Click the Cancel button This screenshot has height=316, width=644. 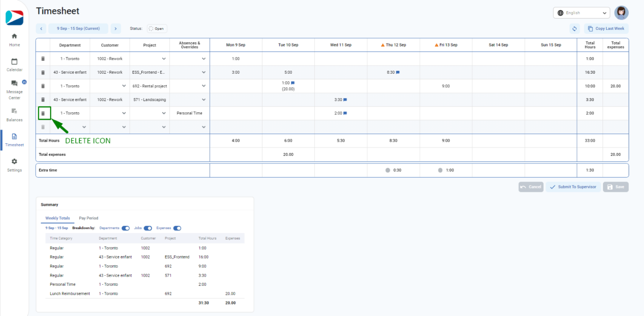pyautogui.click(x=531, y=187)
